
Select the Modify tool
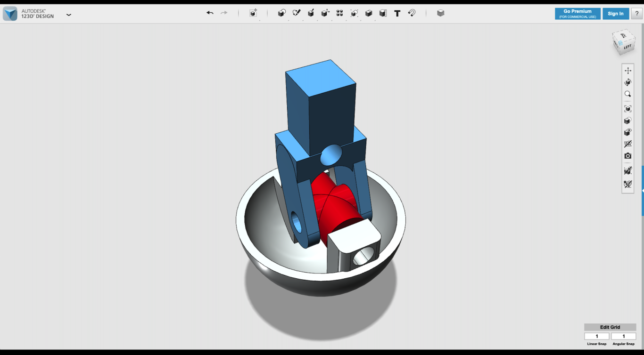point(325,13)
